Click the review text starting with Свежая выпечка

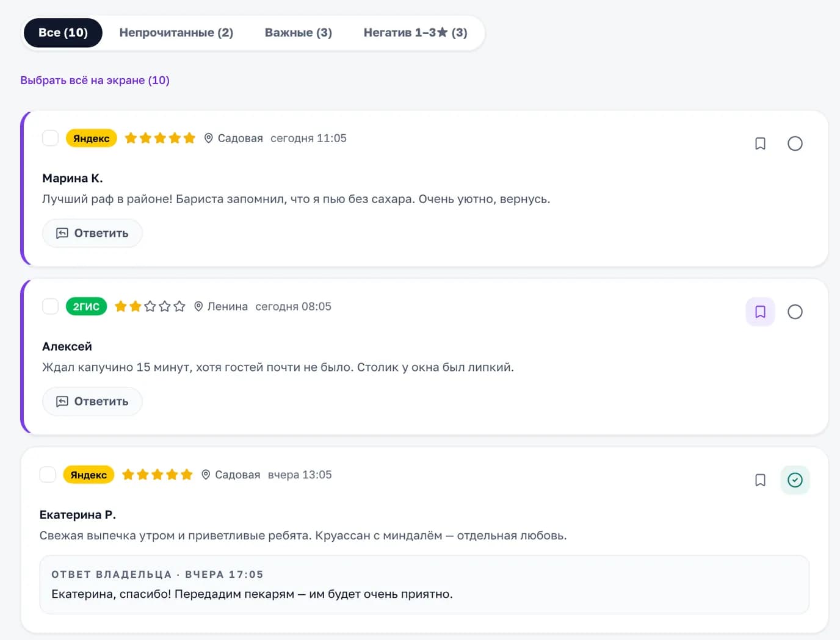[x=303, y=536]
